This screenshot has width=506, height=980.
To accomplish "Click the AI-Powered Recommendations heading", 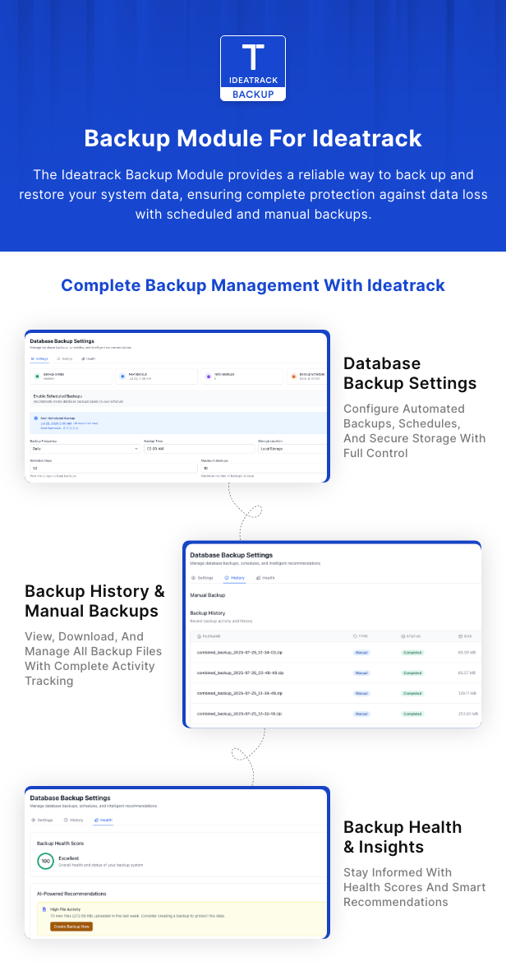I will (71, 894).
